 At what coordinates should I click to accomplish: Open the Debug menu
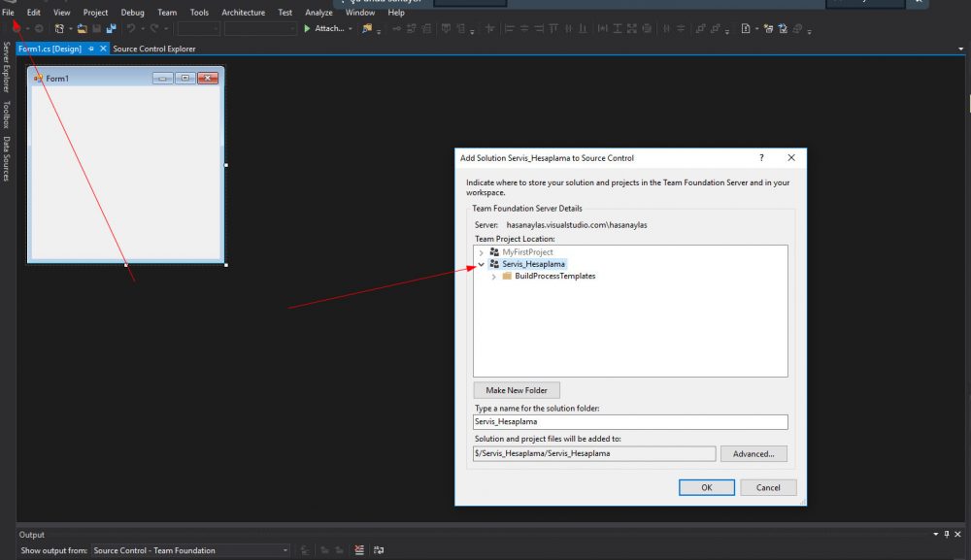click(x=132, y=13)
